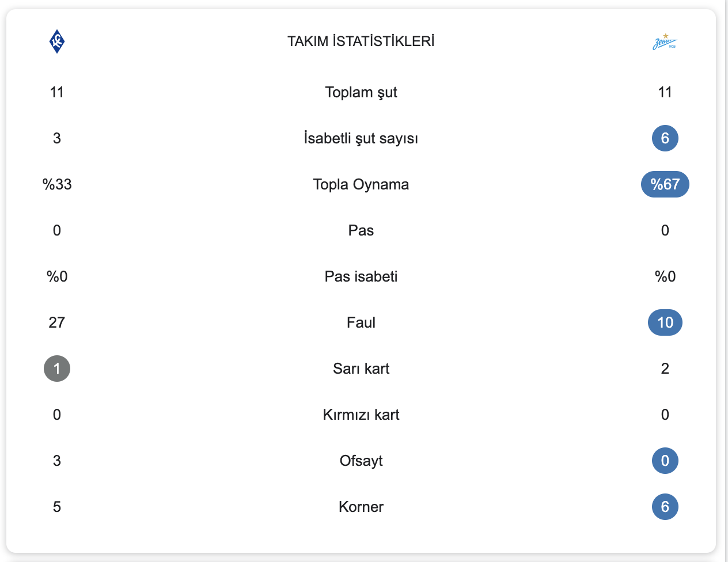Click the blue 10 badge in Faul row
The image size is (728, 562).
665,322
